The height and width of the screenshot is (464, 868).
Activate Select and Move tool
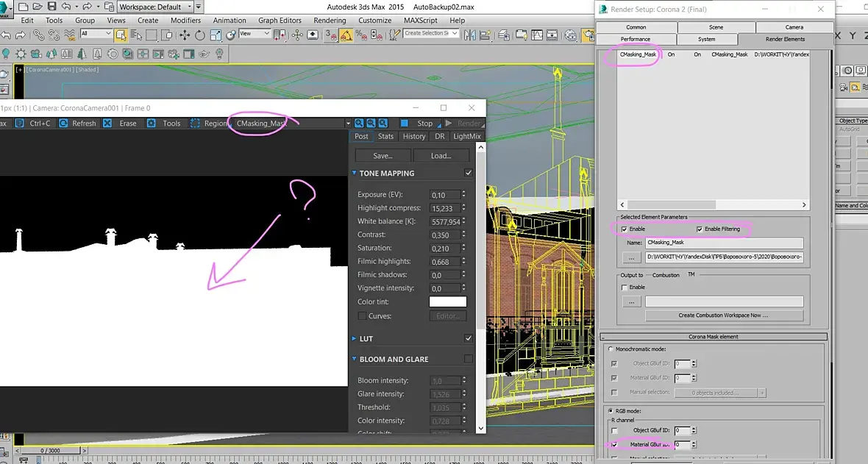185,35
